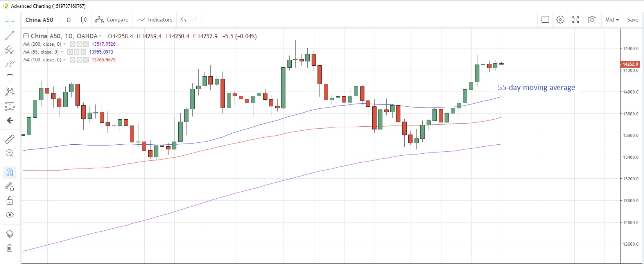The image size is (644, 264).
Task: Select the trend line drawing tool
Action: pos(10,36)
